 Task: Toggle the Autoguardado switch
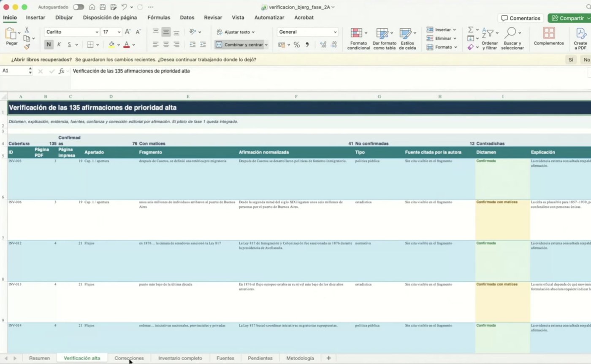click(x=78, y=7)
